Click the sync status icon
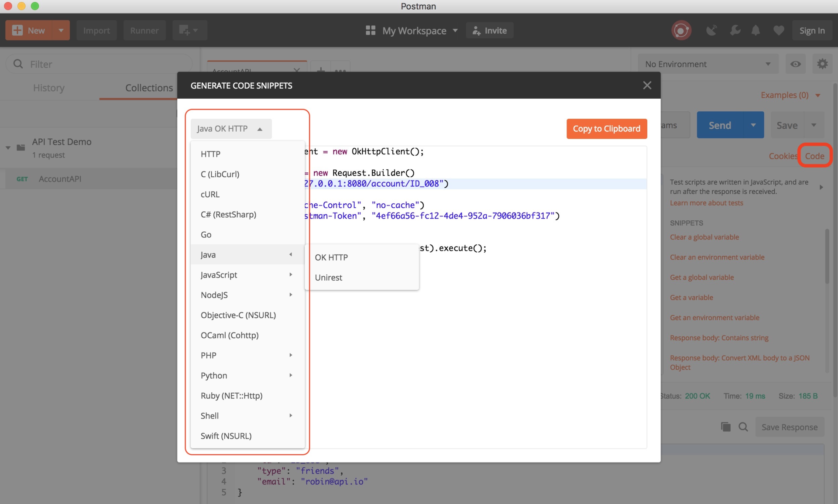This screenshot has width=838, height=504. [681, 31]
